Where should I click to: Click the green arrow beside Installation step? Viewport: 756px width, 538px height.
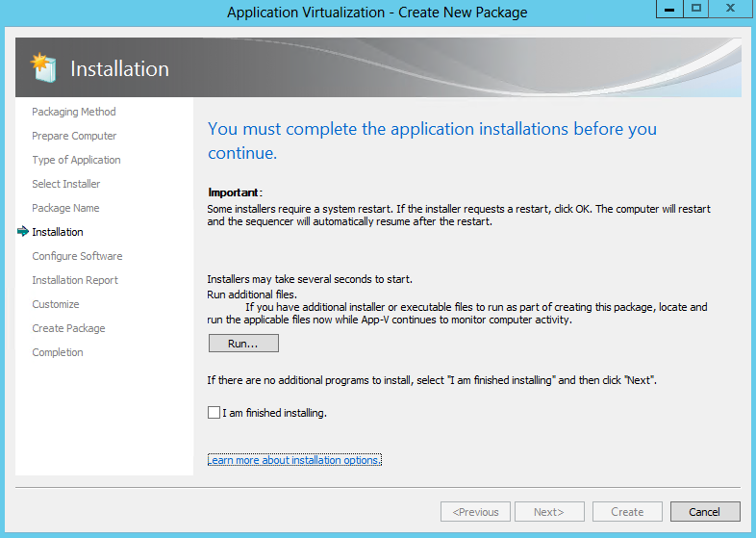tap(23, 232)
